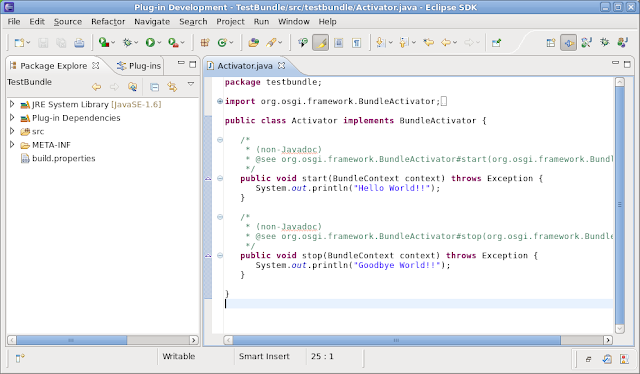Click the Last Edit Location icon
Screen dimensions: 640x374
point(429,42)
